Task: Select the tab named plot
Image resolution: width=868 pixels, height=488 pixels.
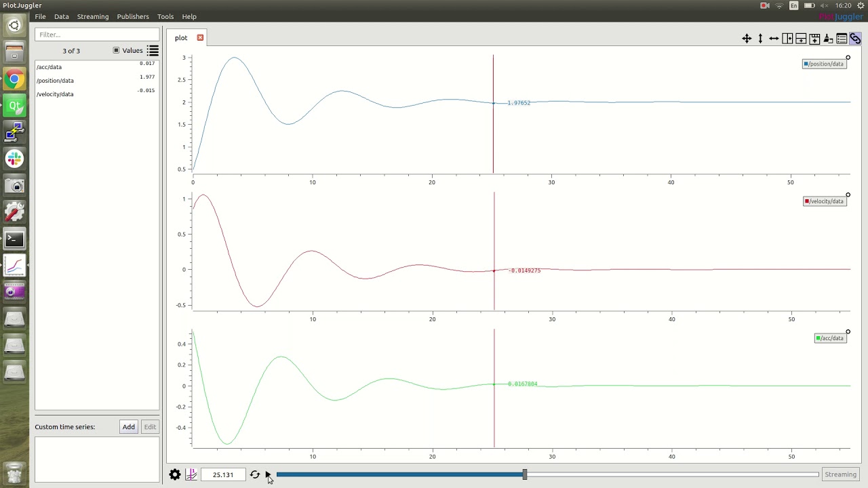Action: pyautogui.click(x=181, y=38)
